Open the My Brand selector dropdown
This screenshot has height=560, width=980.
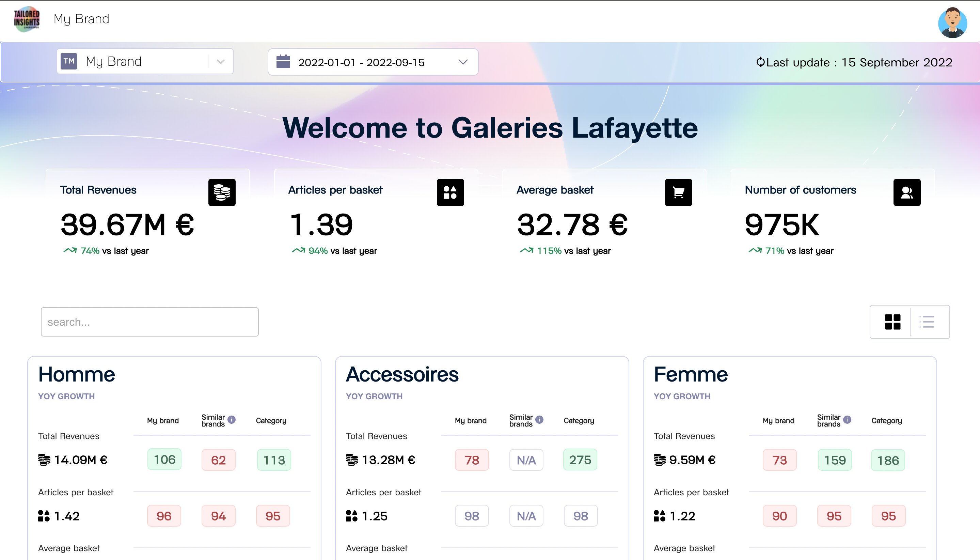pos(145,61)
